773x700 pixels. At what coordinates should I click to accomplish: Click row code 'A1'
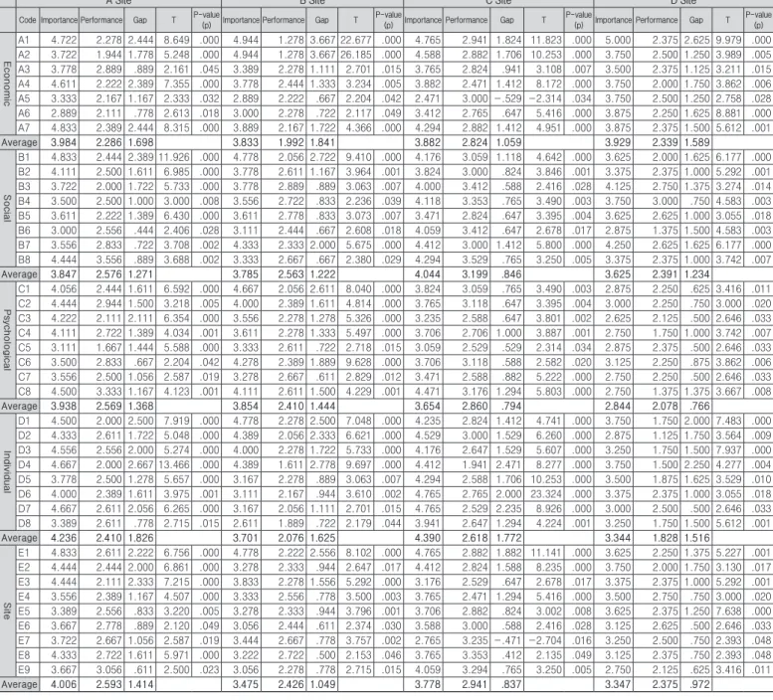click(24, 40)
